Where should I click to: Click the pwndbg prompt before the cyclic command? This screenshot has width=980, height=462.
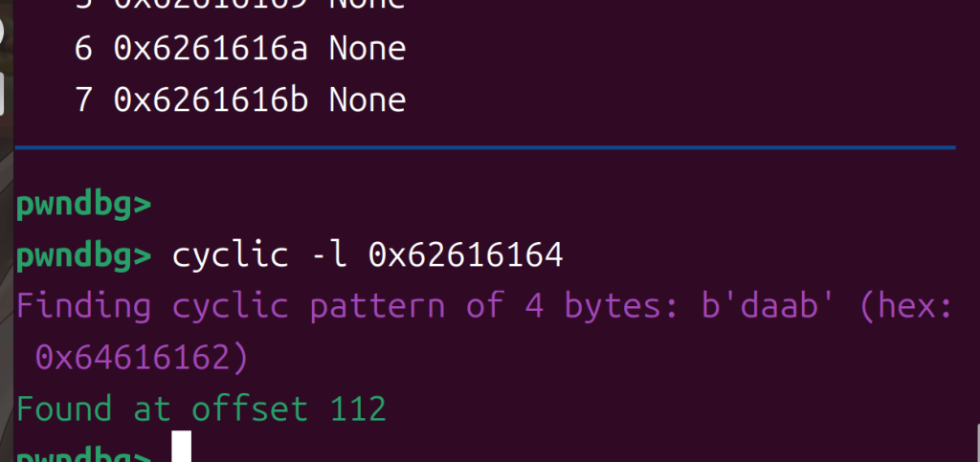[x=84, y=255]
